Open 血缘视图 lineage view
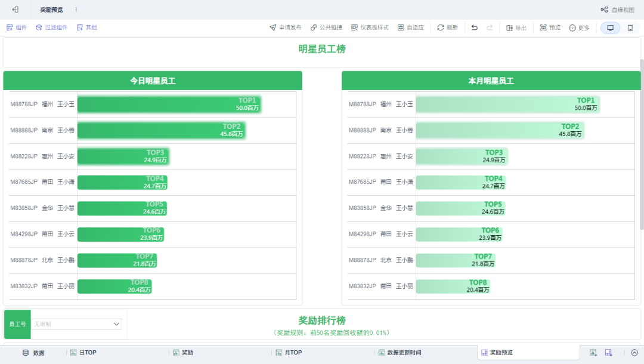Viewport: 644px width, 364px height. (x=618, y=10)
